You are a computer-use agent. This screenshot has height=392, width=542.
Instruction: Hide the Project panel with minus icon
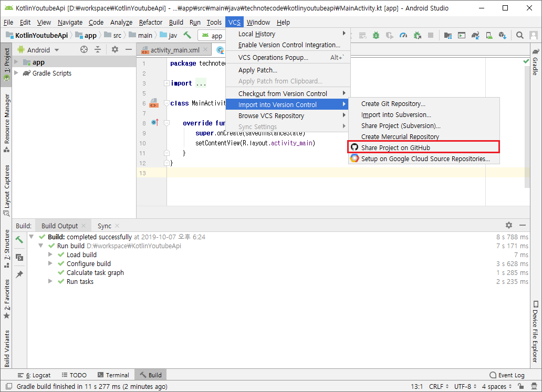tap(129, 50)
